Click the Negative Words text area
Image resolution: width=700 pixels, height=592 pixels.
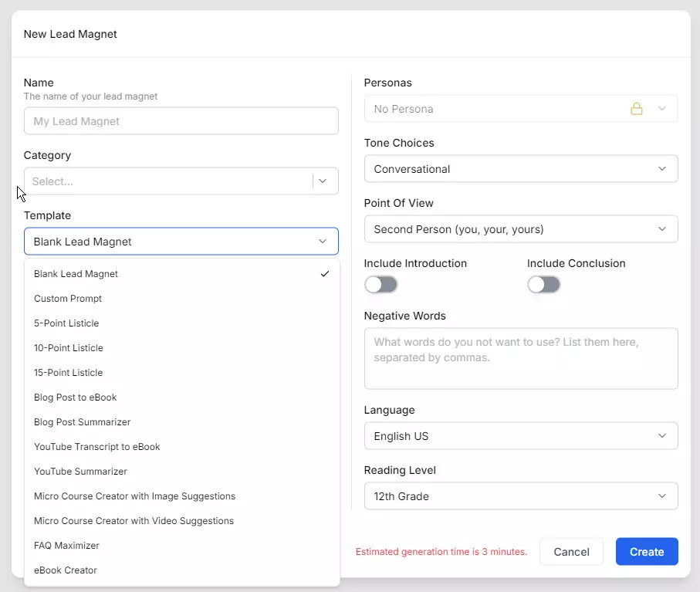tap(521, 357)
